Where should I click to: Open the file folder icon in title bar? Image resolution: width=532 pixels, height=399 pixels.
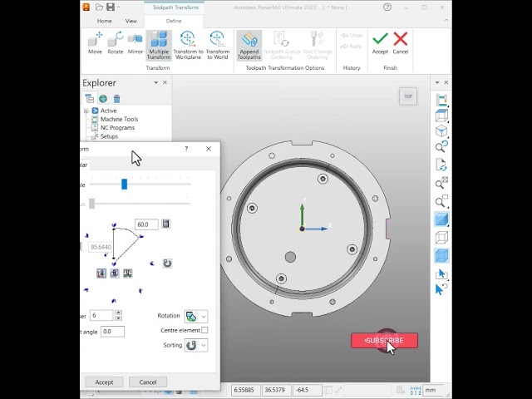point(99,7)
